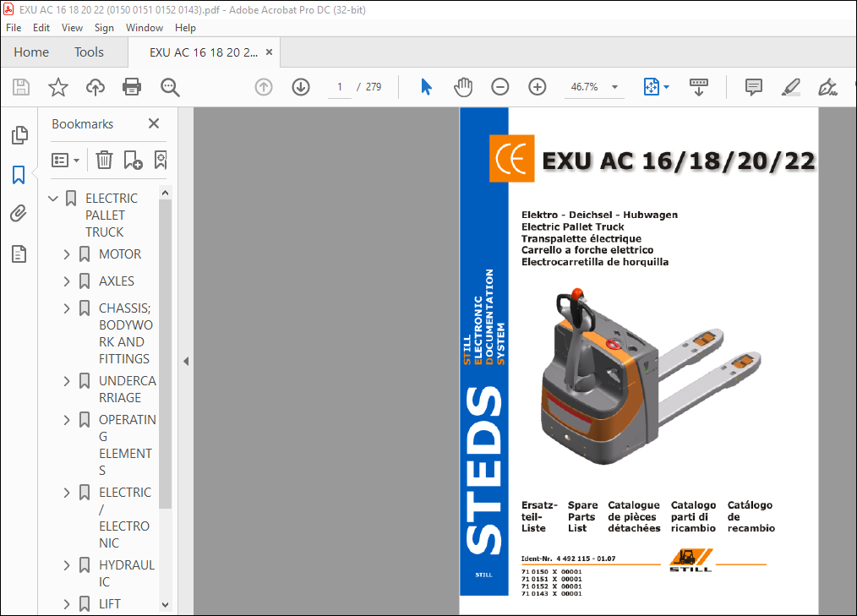Screen dimensions: 857x616
Task: Add a comment with speech bubble icon
Action: (x=753, y=87)
